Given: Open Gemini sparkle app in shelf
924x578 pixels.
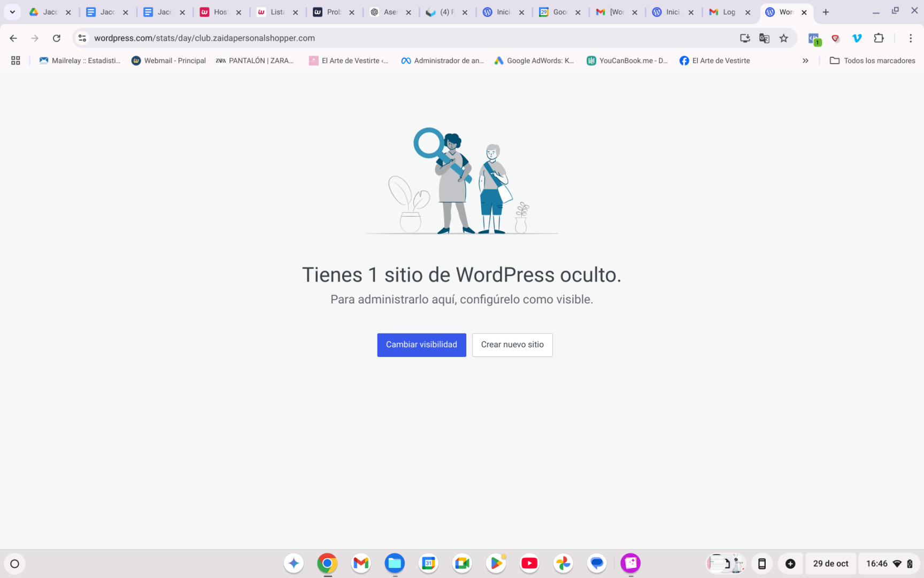Looking at the screenshot, I should 294,563.
